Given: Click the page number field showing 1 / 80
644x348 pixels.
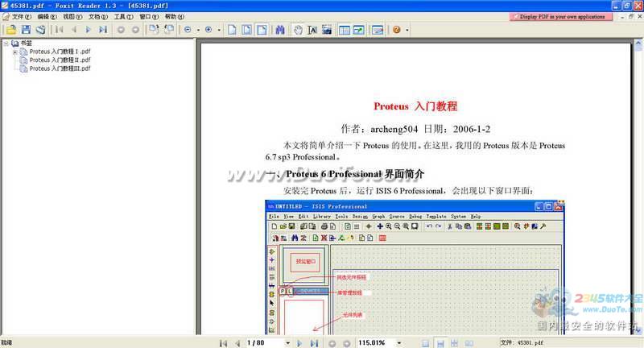Looking at the screenshot, I should coord(265,342).
